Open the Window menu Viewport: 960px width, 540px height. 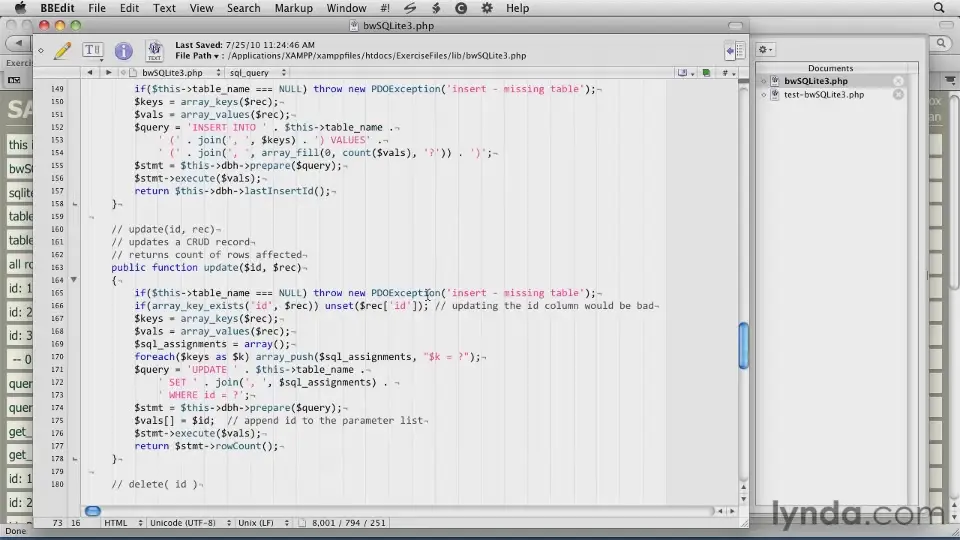coord(346,8)
